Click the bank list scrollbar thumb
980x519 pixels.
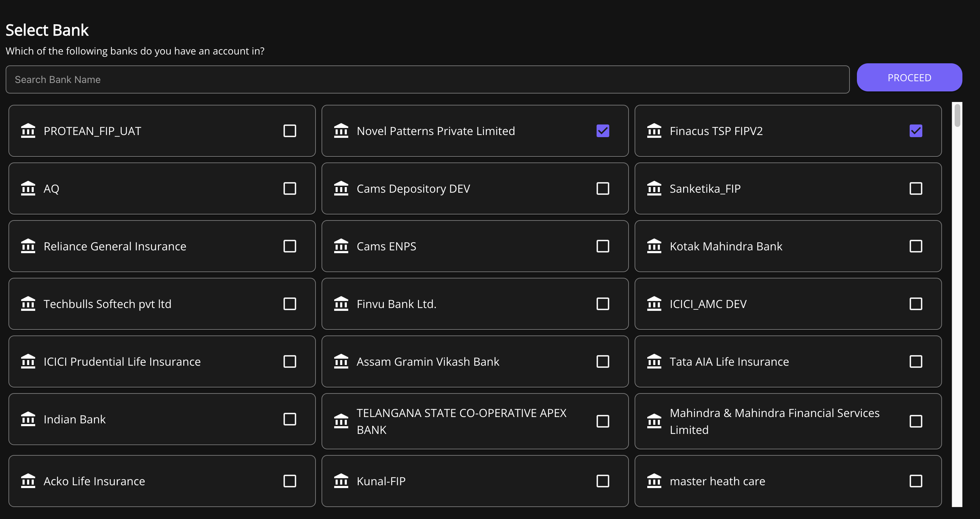click(x=957, y=115)
